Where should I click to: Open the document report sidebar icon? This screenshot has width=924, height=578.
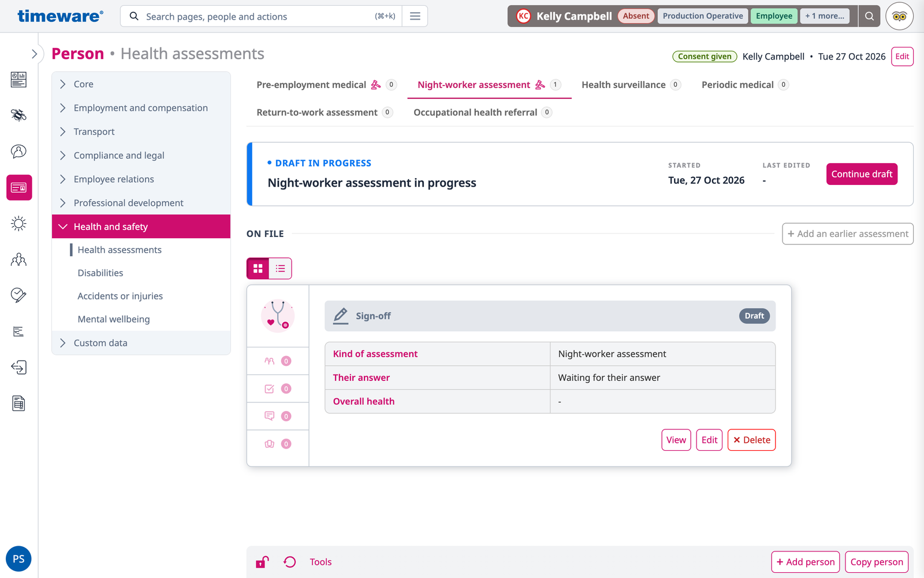(18, 403)
